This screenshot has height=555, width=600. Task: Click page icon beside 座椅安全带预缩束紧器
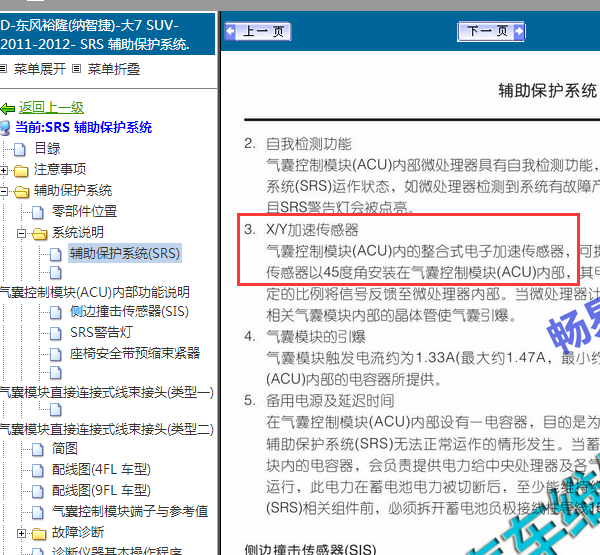point(55,354)
